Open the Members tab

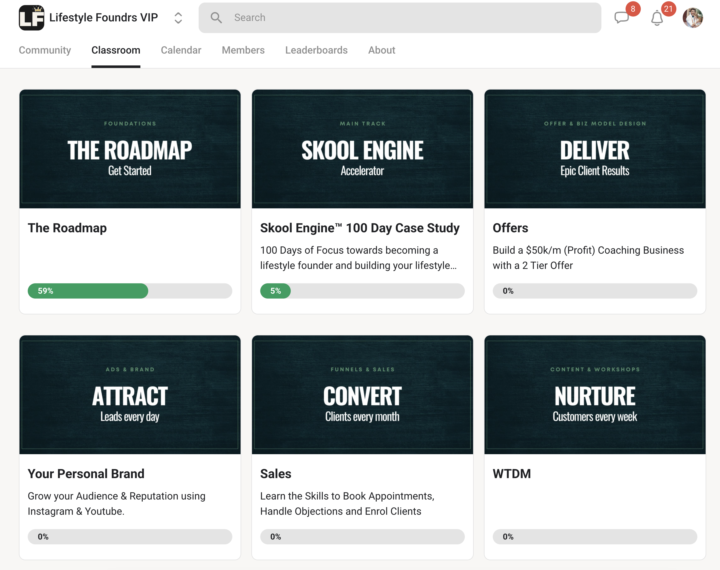243,50
